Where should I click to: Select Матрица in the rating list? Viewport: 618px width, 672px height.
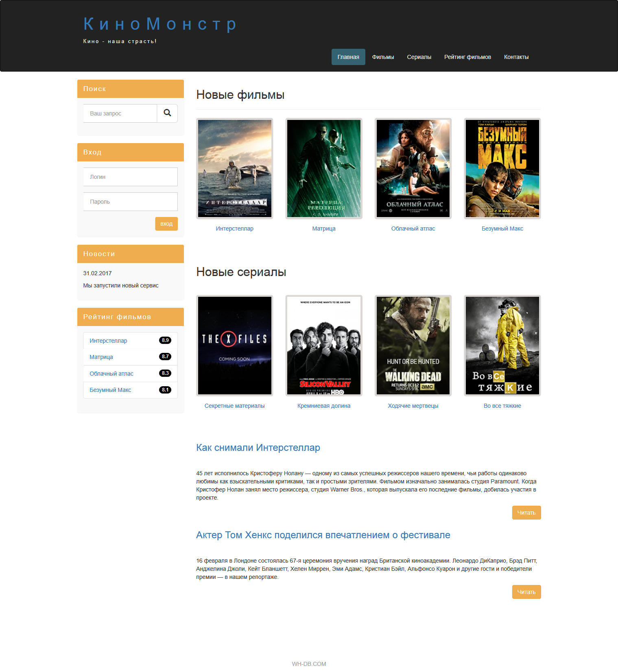pyautogui.click(x=101, y=357)
